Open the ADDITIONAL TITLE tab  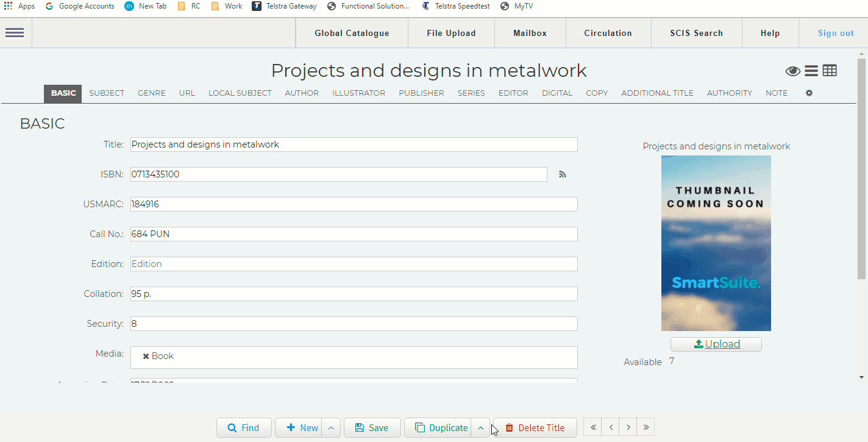click(x=657, y=93)
